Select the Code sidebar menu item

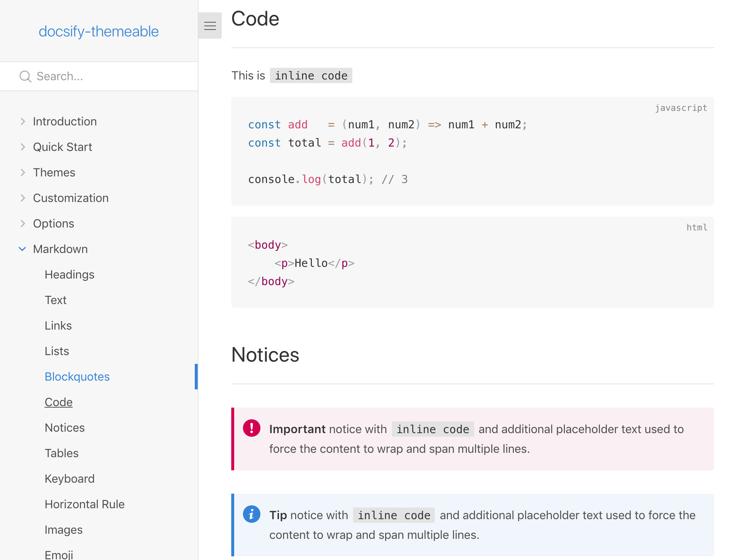coord(59,402)
